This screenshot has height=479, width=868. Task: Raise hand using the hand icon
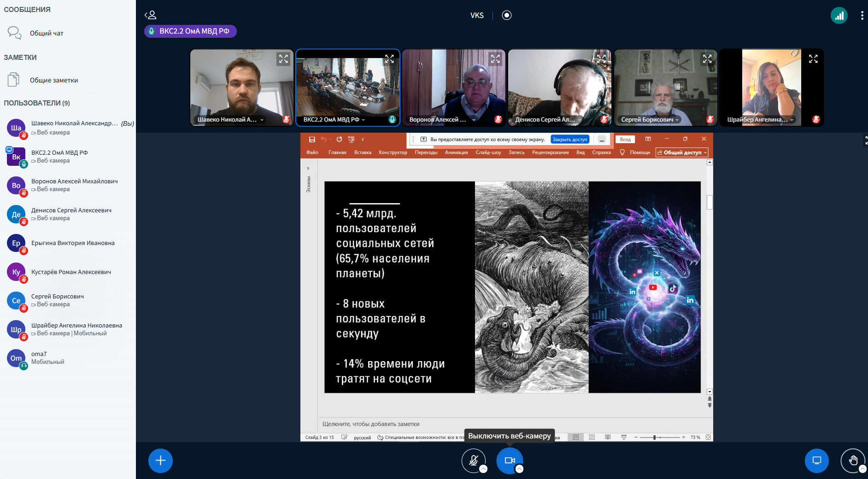(x=852, y=461)
